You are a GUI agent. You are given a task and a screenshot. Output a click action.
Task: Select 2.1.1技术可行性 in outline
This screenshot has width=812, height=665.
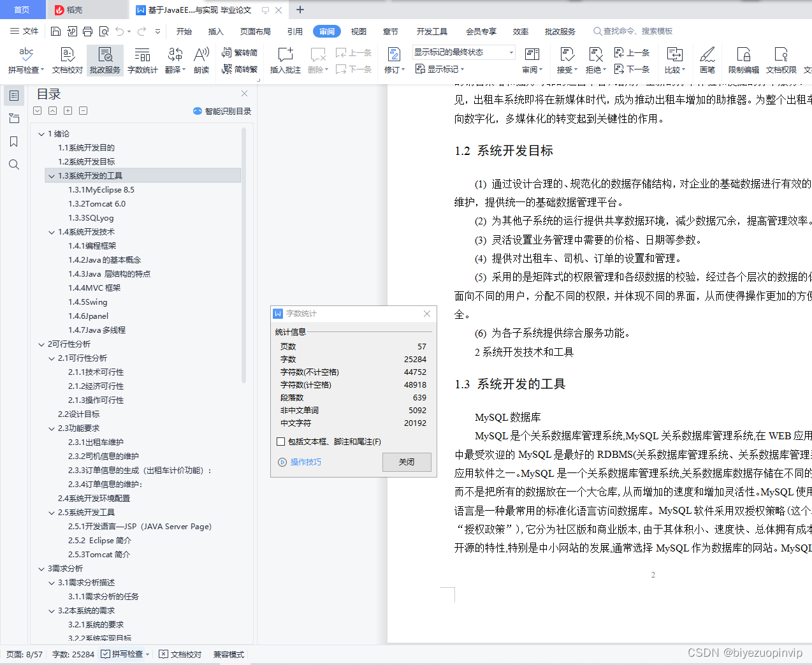[x=96, y=372]
